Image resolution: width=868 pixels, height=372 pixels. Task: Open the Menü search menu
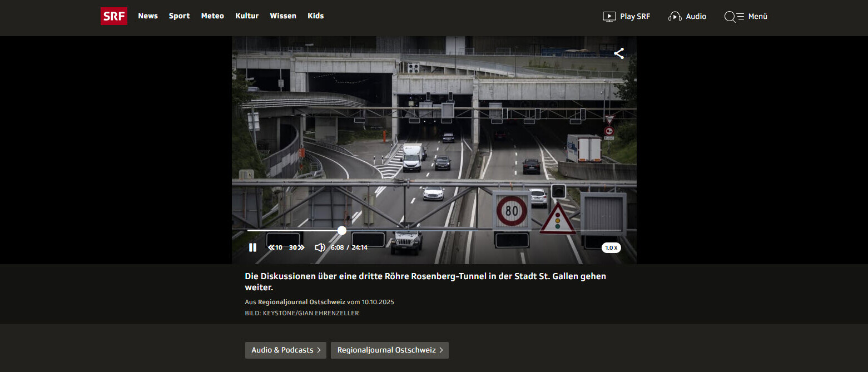point(746,17)
